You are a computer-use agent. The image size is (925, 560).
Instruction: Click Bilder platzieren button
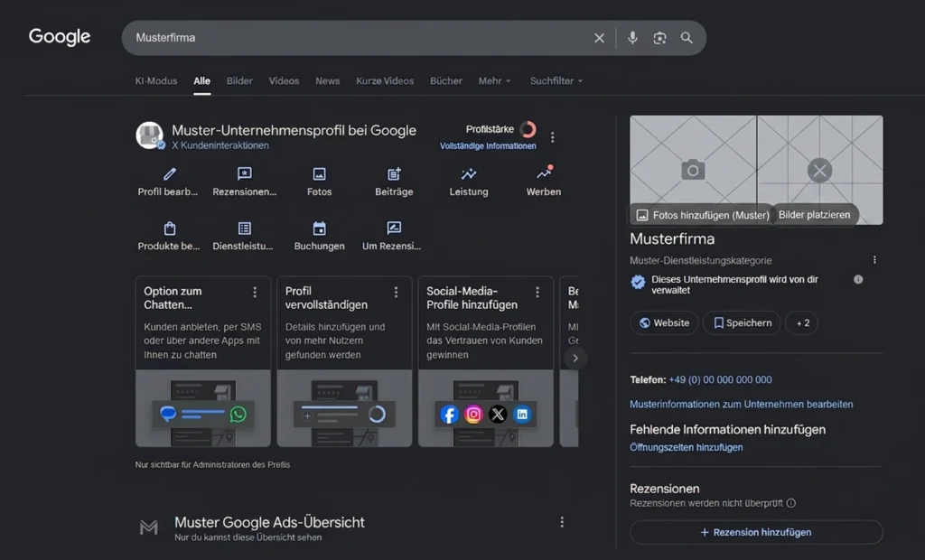(815, 215)
